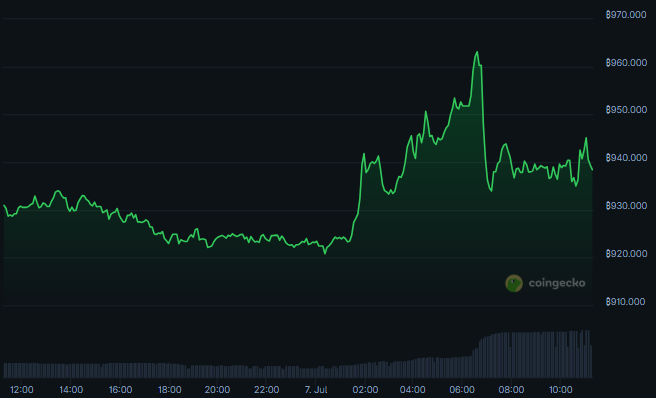This screenshot has height=398, width=656.
Task: Select the 22:00 time axis marker
Action: point(266,390)
